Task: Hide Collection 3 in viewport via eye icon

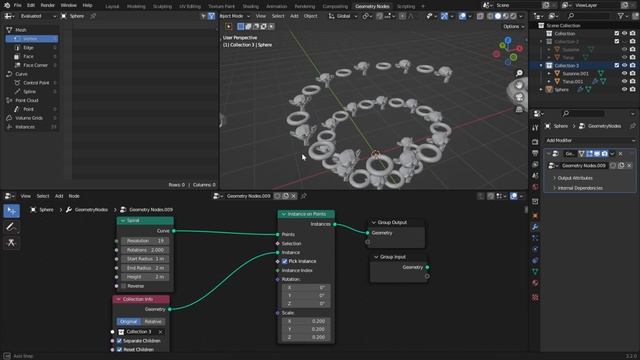Action: click(x=624, y=65)
